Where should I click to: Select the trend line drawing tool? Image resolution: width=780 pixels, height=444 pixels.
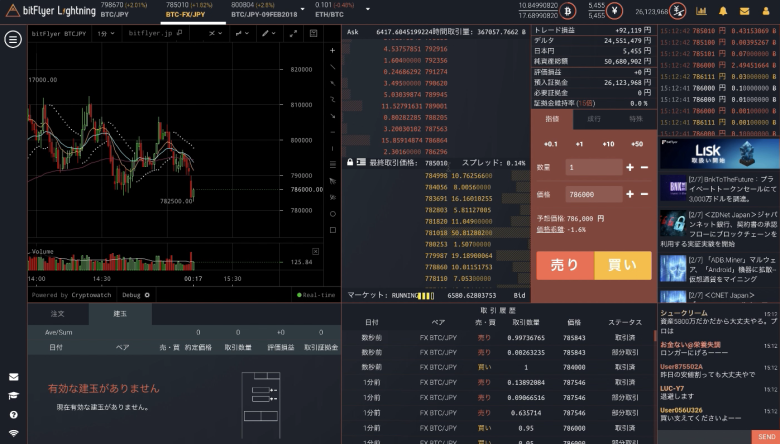333,67
